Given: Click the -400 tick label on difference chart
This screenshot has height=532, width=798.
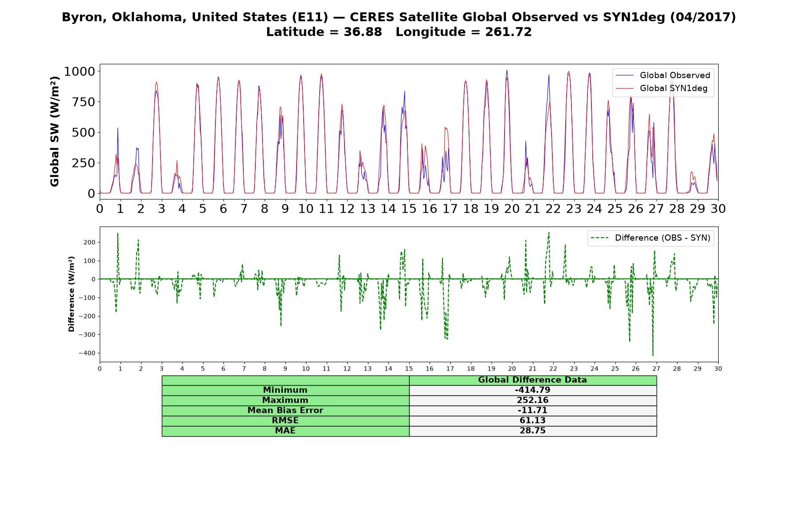Looking at the screenshot, I should (87, 353).
